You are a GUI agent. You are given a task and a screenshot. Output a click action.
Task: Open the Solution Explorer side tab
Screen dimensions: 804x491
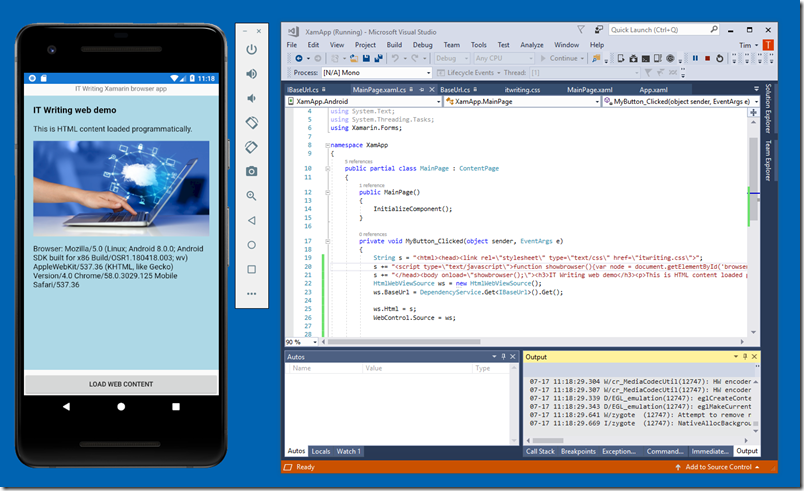pyautogui.click(x=768, y=108)
